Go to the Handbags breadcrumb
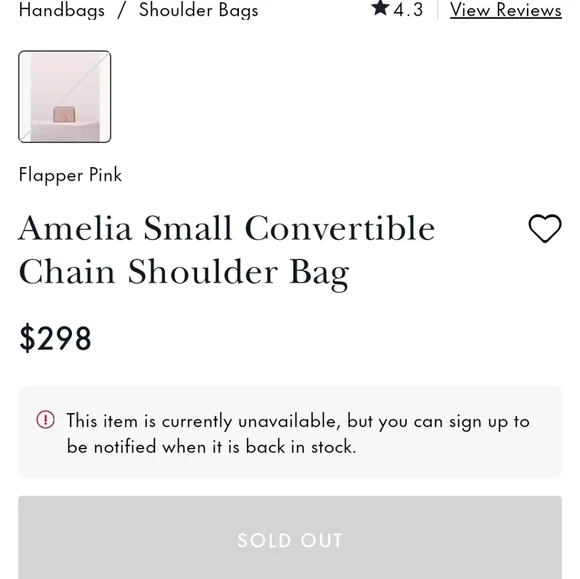This screenshot has width=580, height=579. pos(62,10)
